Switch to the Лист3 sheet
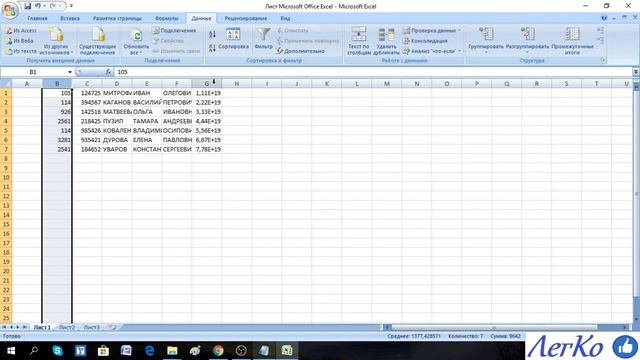 click(92, 327)
